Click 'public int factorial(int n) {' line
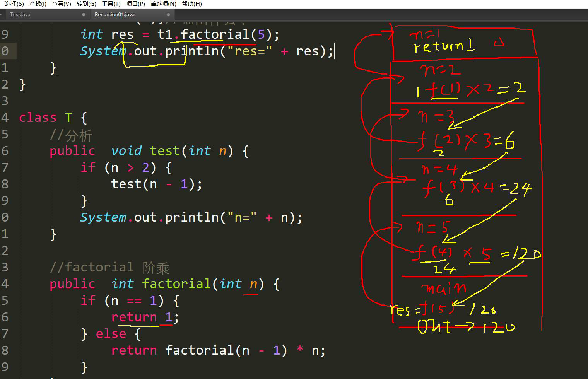This screenshot has height=379, width=588. coord(165,284)
